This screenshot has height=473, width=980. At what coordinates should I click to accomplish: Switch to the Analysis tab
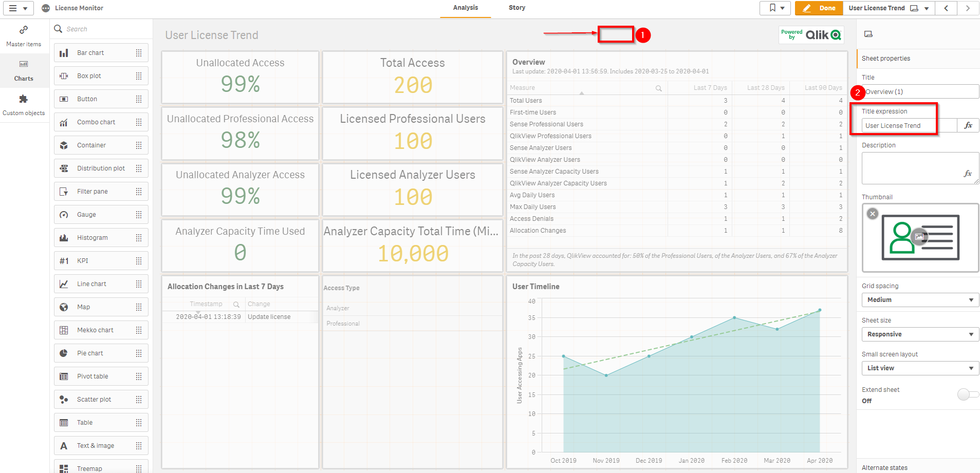tap(465, 8)
